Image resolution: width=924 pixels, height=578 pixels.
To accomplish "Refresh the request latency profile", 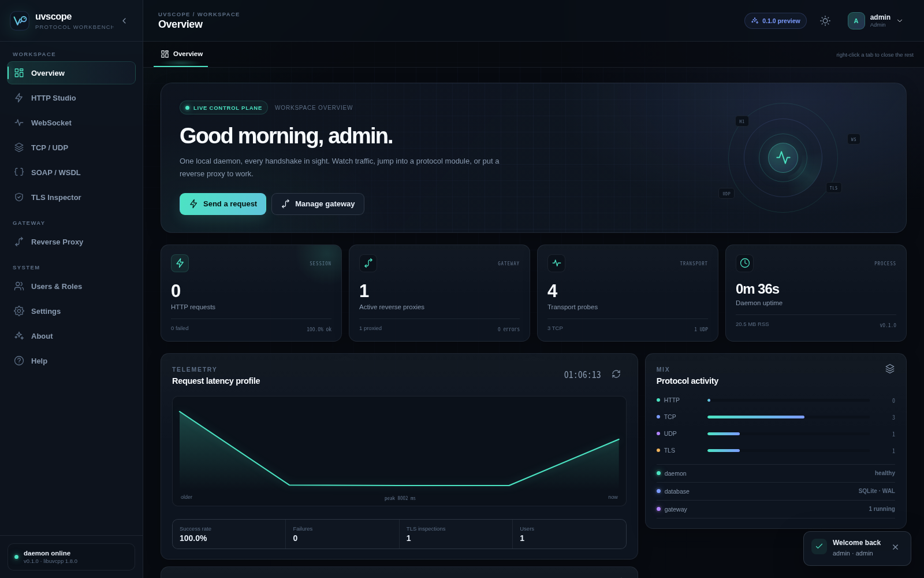I will (616, 374).
